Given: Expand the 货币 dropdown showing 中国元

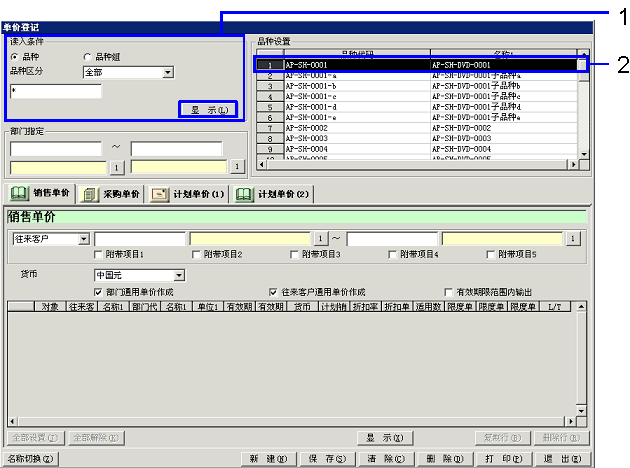Looking at the screenshot, I should (179, 274).
